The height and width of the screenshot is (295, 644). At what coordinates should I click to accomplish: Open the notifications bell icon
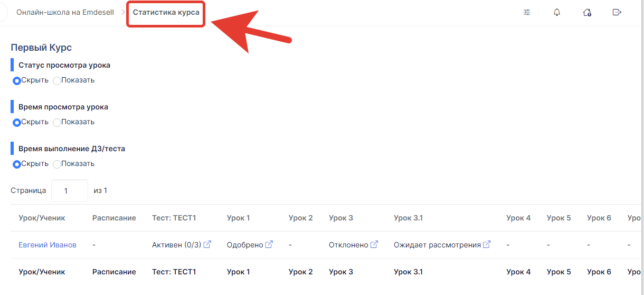click(557, 12)
